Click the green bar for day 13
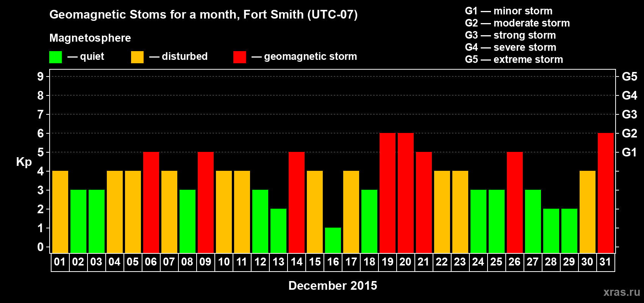 tap(278, 231)
